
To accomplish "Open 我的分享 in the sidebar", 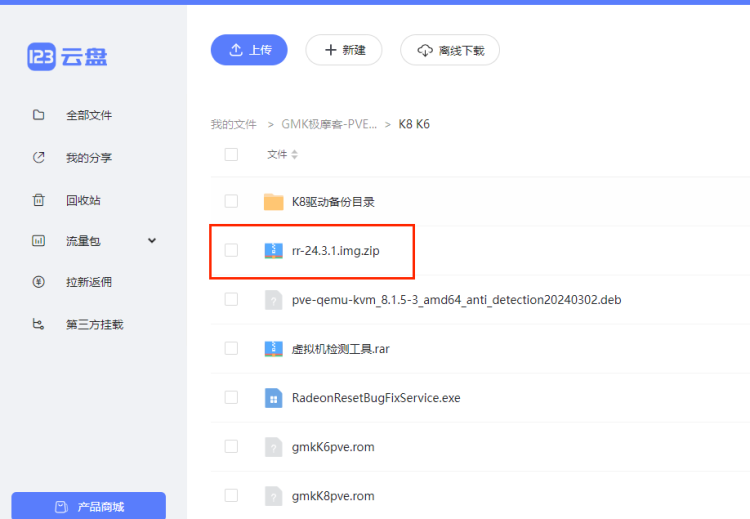I will [x=89, y=158].
